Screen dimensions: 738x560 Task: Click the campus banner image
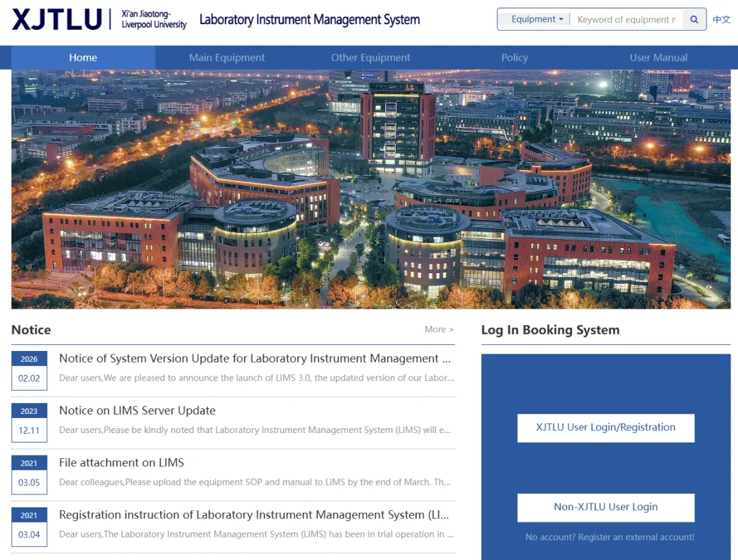coord(370,189)
